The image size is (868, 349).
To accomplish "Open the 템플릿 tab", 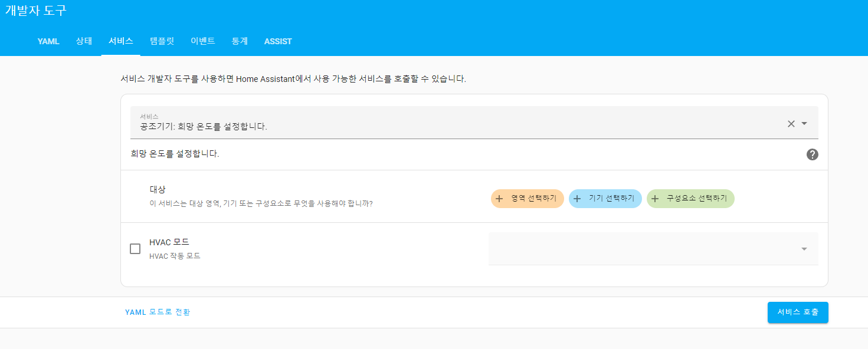I will tap(162, 41).
